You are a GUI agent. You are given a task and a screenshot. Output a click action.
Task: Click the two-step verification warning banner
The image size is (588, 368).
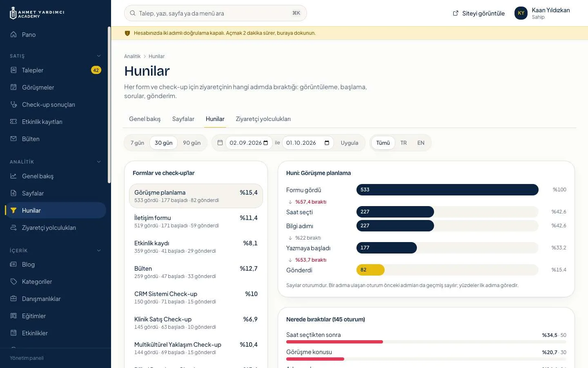(350, 33)
